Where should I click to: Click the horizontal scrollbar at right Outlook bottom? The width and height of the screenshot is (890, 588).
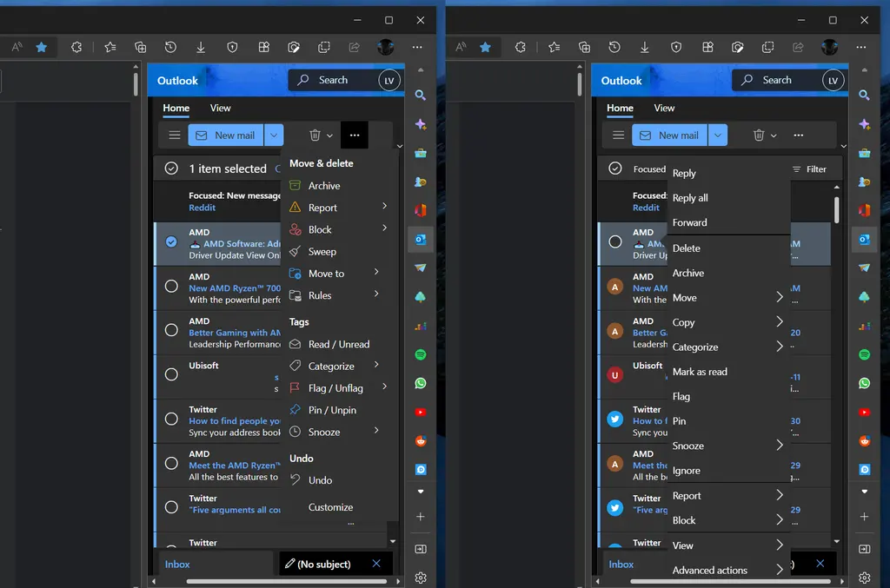click(x=730, y=581)
